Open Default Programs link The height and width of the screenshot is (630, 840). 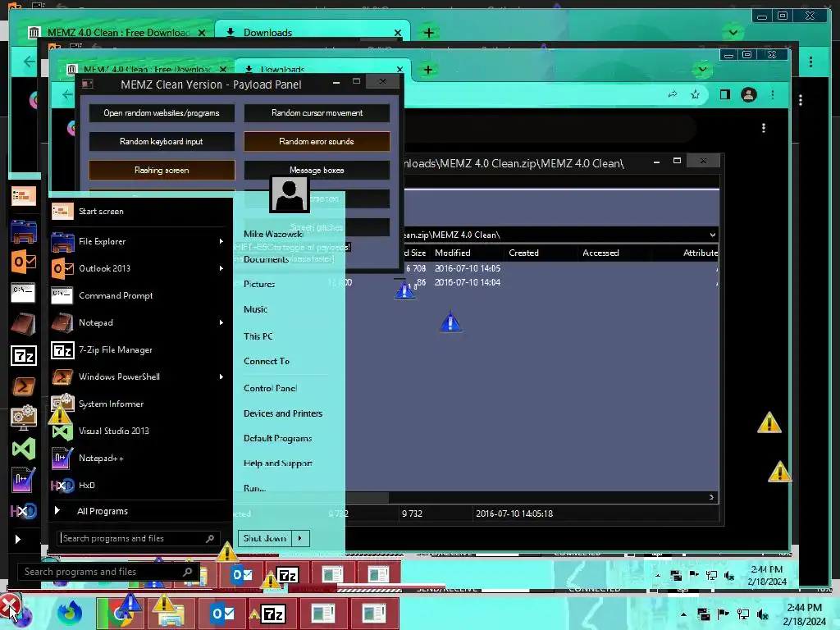pos(277,438)
